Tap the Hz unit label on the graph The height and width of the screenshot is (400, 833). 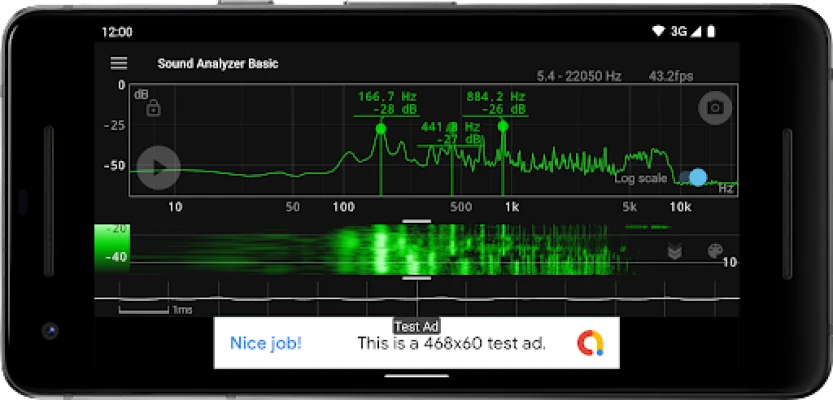(726, 189)
